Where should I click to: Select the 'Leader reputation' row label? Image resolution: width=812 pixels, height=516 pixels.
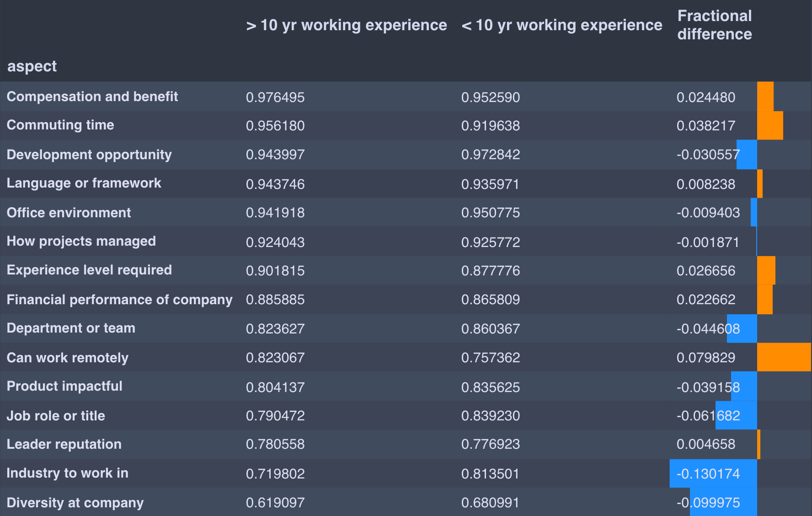tap(64, 444)
